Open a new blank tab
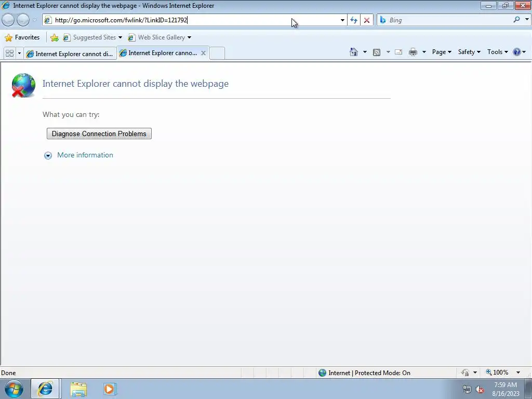The width and height of the screenshot is (532, 399). [x=217, y=54]
